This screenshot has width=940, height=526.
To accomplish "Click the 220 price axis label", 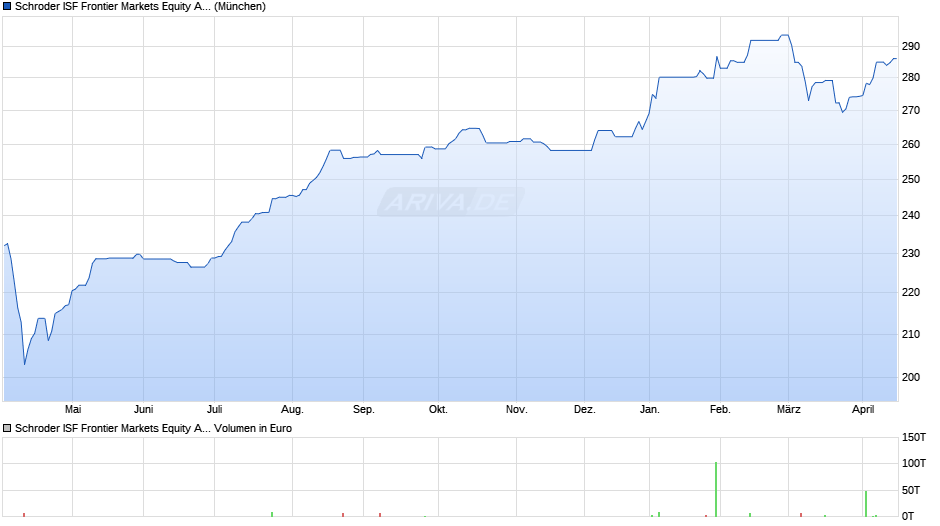I will tap(911, 293).
